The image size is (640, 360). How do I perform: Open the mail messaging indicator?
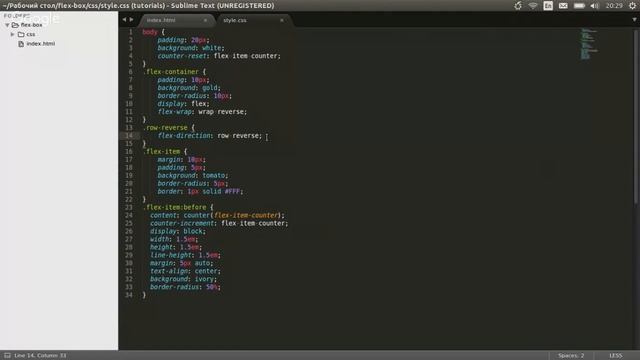coord(563,6)
